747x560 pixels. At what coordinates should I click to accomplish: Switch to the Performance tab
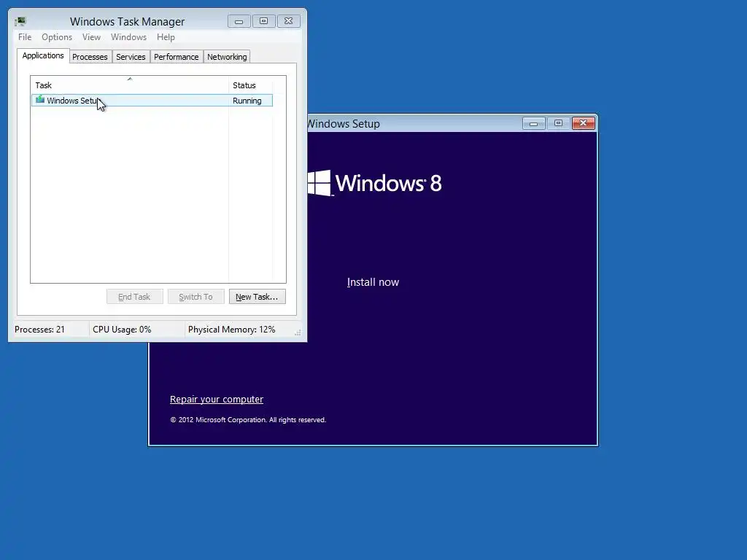pos(177,57)
